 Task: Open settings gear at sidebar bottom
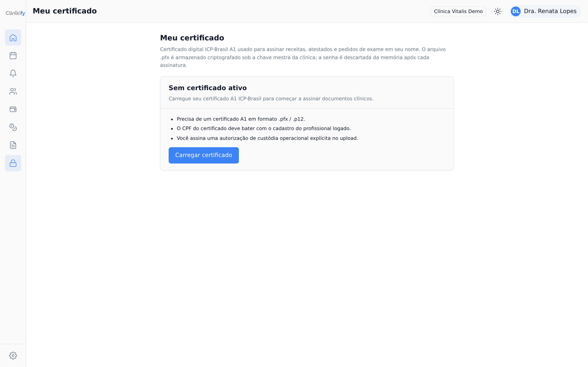click(13, 356)
